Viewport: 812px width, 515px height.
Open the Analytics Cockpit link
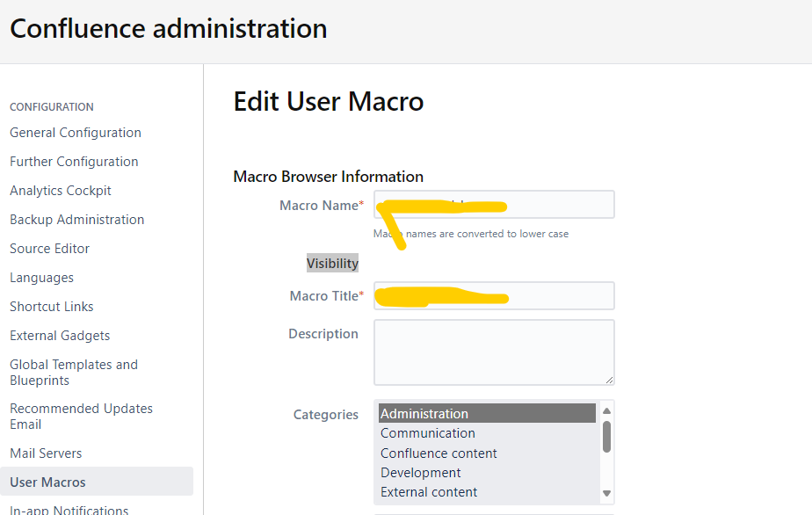click(61, 191)
